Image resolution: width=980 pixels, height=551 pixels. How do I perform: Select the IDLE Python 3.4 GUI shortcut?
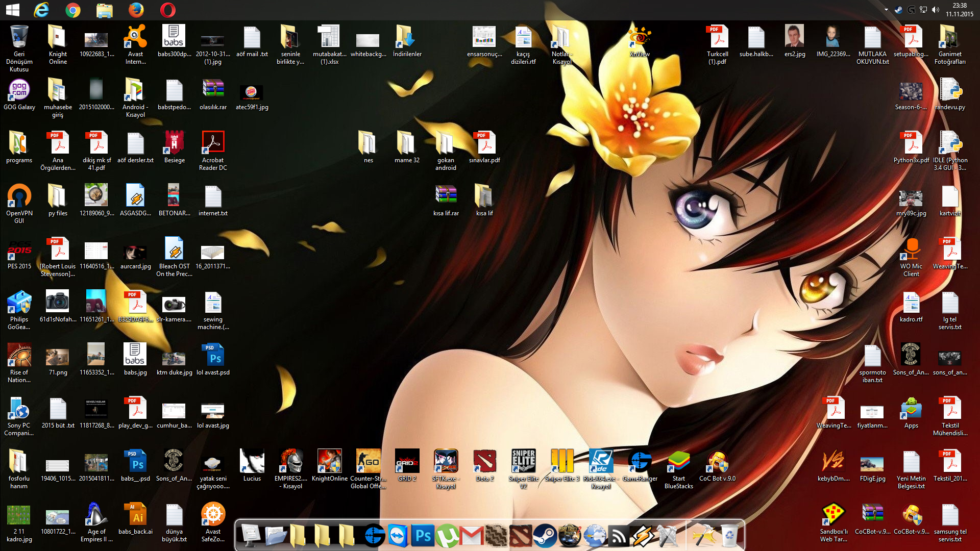point(950,151)
